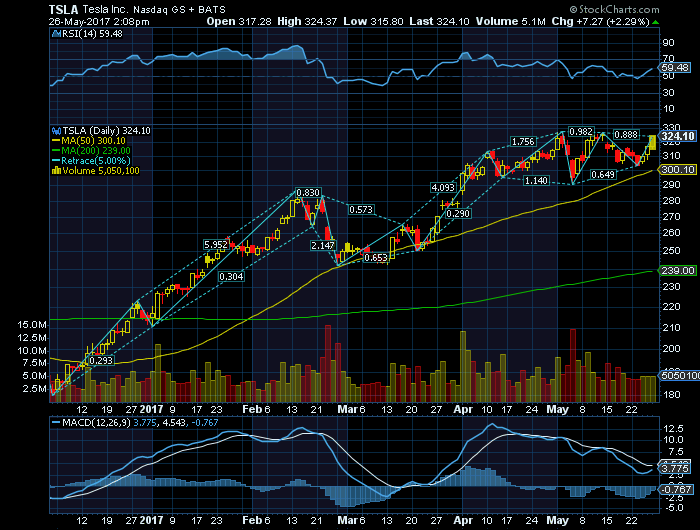The height and width of the screenshot is (530, 700).
Task: Select the MACD(12,26,9) legend label
Action: pos(96,422)
